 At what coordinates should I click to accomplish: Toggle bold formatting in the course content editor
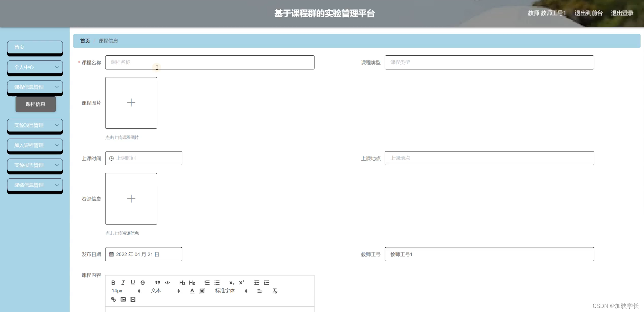[113, 283]
